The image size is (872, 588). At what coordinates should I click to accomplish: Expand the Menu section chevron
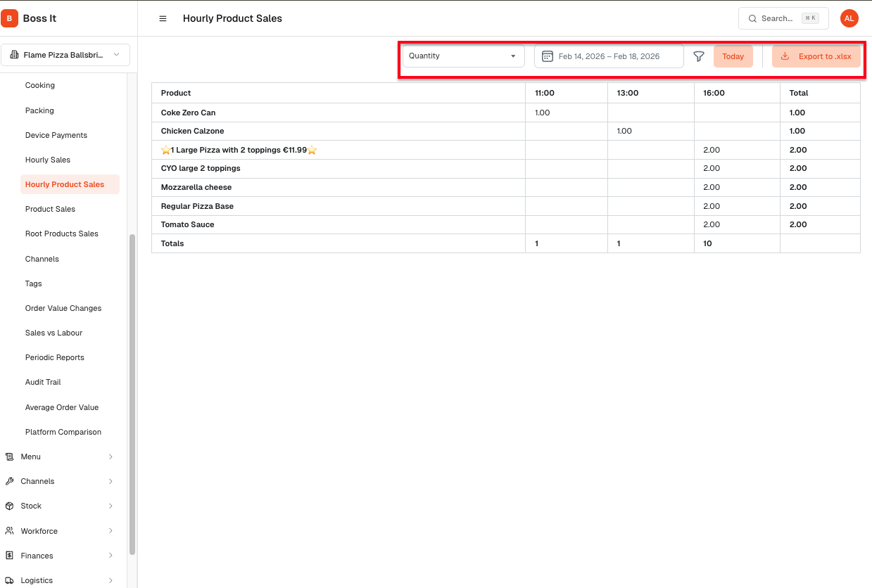[110, 456]
